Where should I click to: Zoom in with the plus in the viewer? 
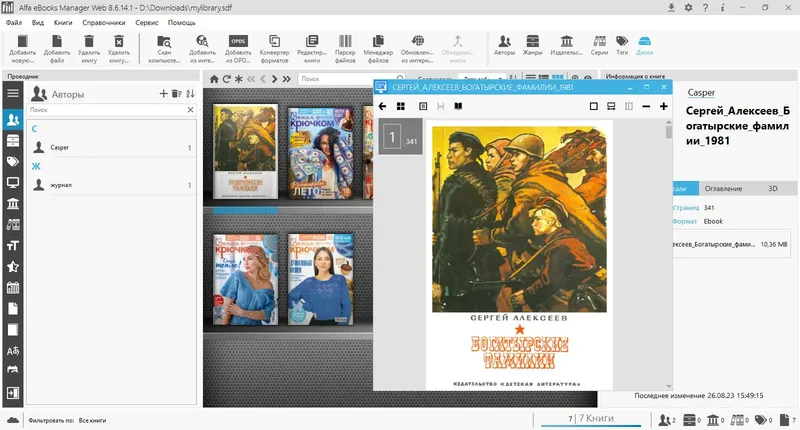click(x=663, y=106)
